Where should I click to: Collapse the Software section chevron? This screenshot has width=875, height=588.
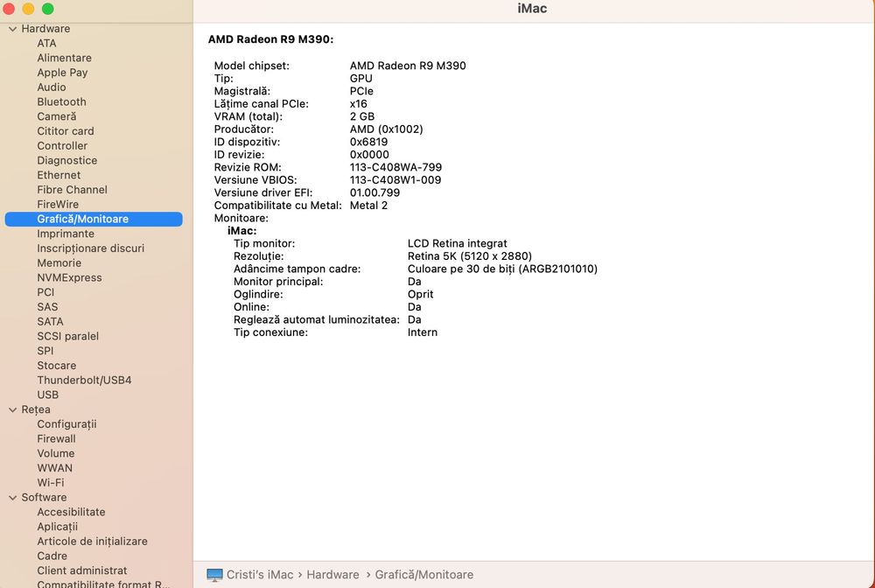(12, 498)
